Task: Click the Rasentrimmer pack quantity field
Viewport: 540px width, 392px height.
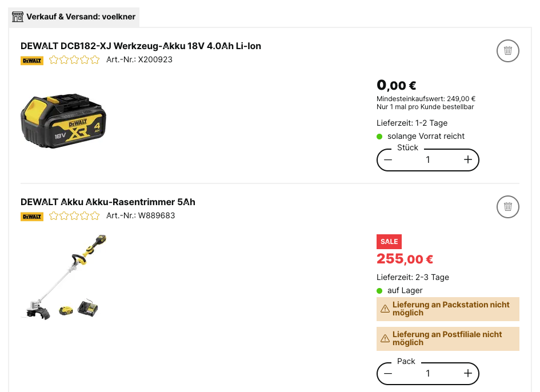Action: click(x=428, y=374)
